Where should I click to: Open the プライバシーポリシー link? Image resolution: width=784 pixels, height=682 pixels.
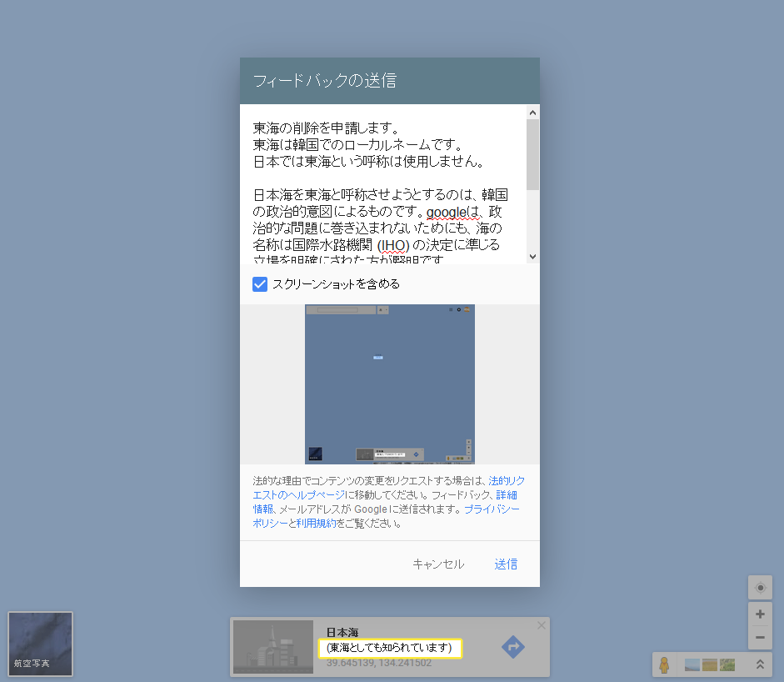coord(492,509)
